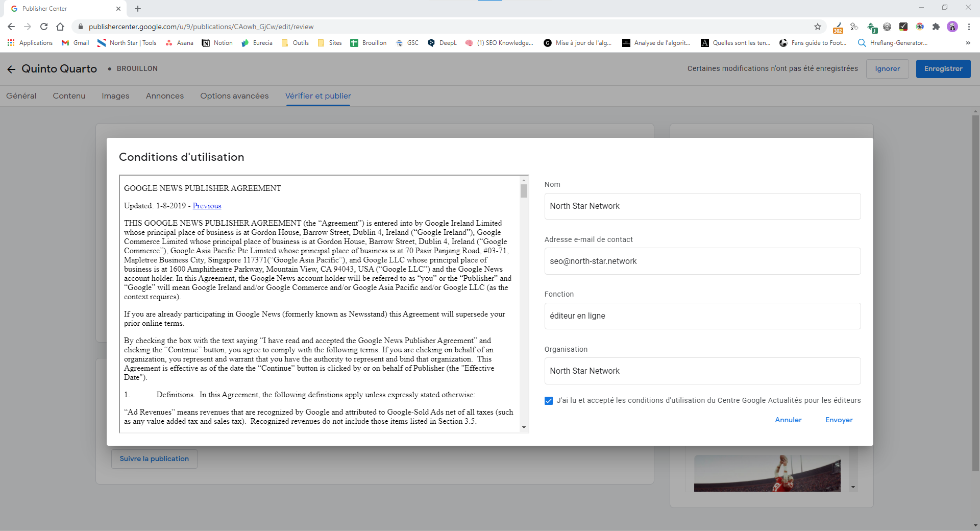
Task: Bookmark this page with the star icon
Action: pyautogui.click(x=817, y=27)
